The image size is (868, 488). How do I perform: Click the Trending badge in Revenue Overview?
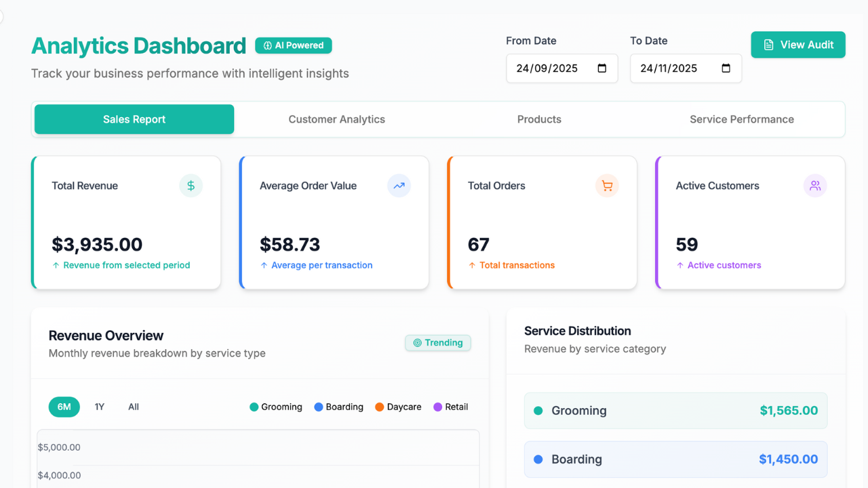click(437, 343)
